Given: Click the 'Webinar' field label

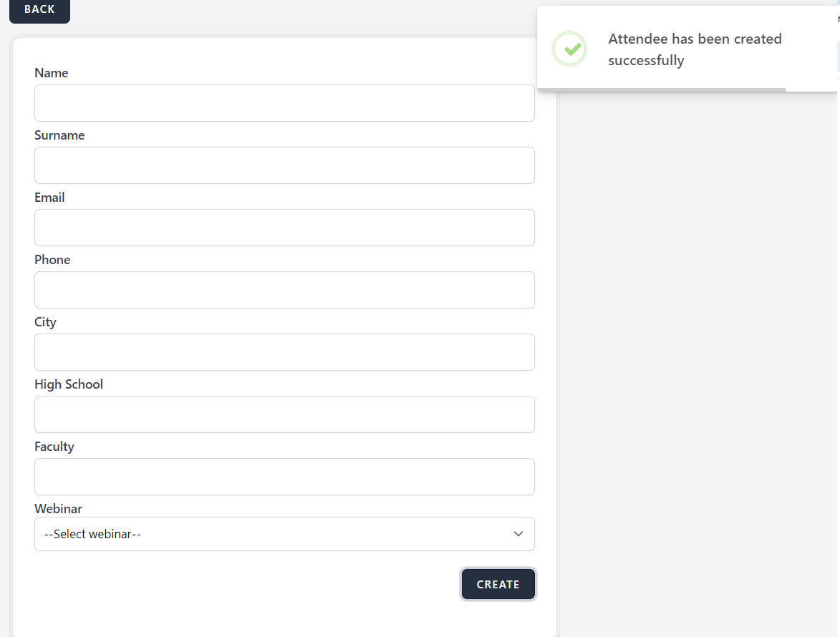Looking at the screenshot, I should [x=58, y=509].
